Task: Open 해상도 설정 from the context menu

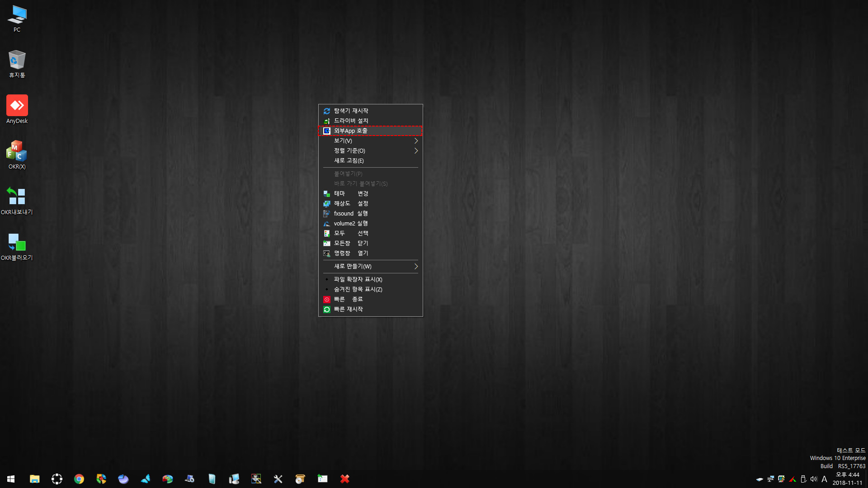Action: click(370, 203)
